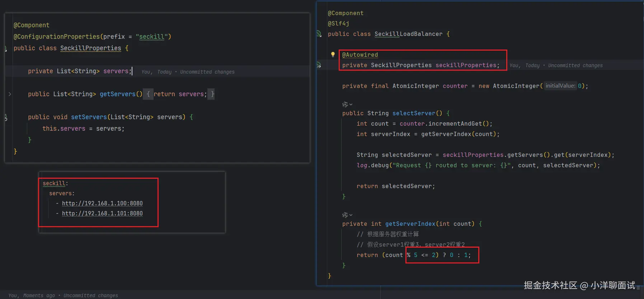Click the yellow lightbulb intention icon

333,55
